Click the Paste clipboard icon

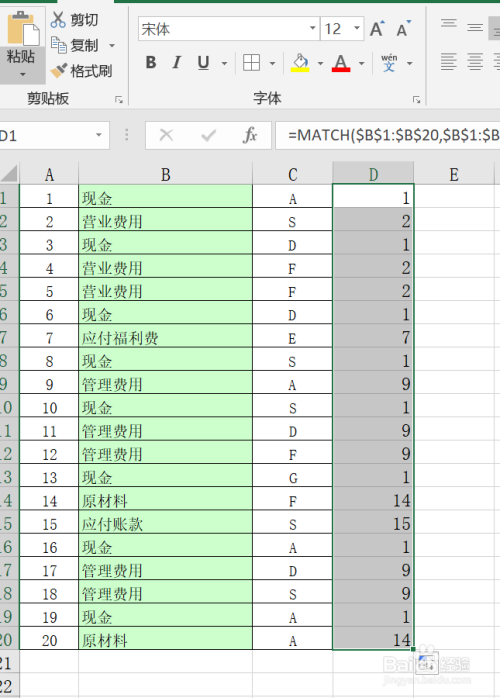23,28
